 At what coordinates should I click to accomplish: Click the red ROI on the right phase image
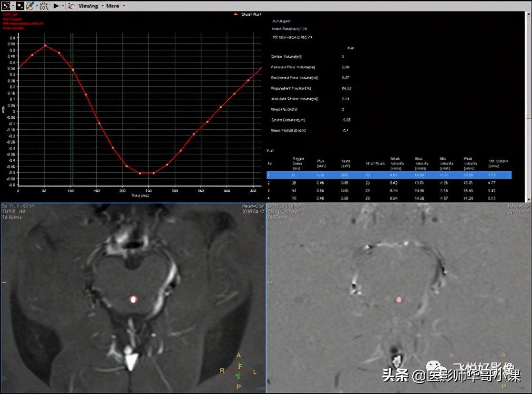[x=399, y=300]
